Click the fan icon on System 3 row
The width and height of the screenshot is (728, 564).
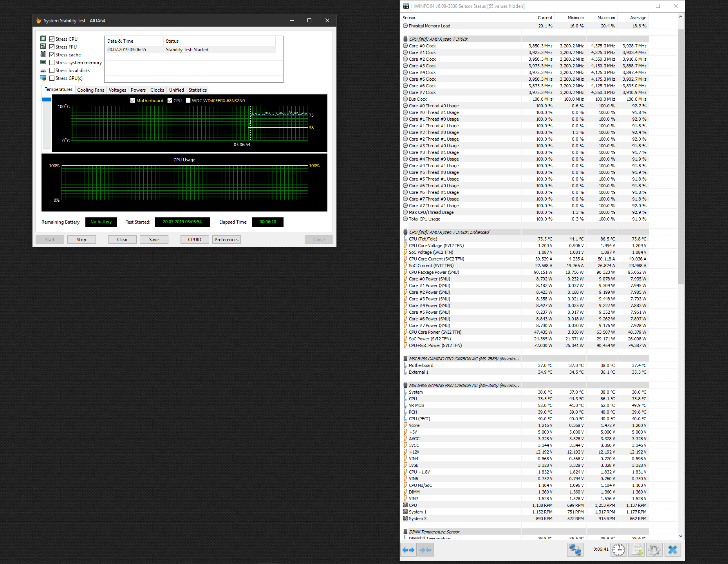pos(405,519)
